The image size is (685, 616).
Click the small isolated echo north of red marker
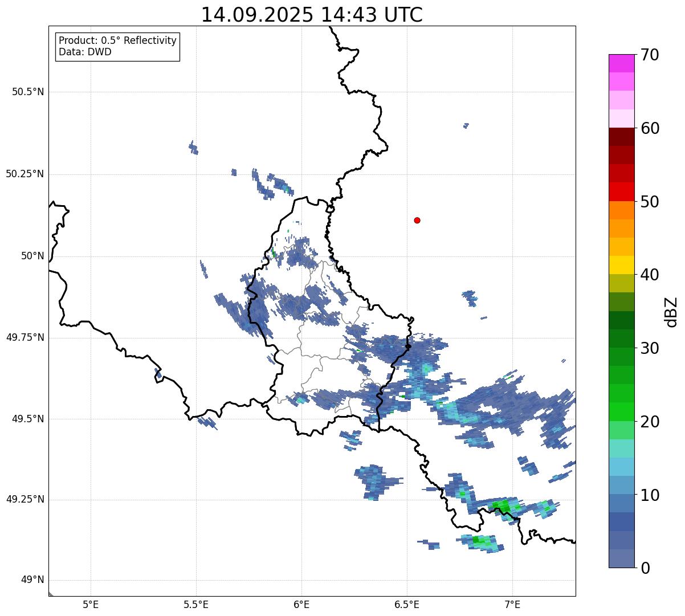[x=466, y=125]
